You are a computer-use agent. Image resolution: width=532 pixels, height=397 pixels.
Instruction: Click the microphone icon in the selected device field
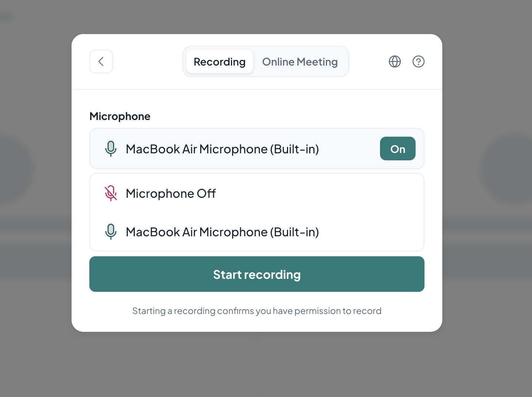pos(111,149)
